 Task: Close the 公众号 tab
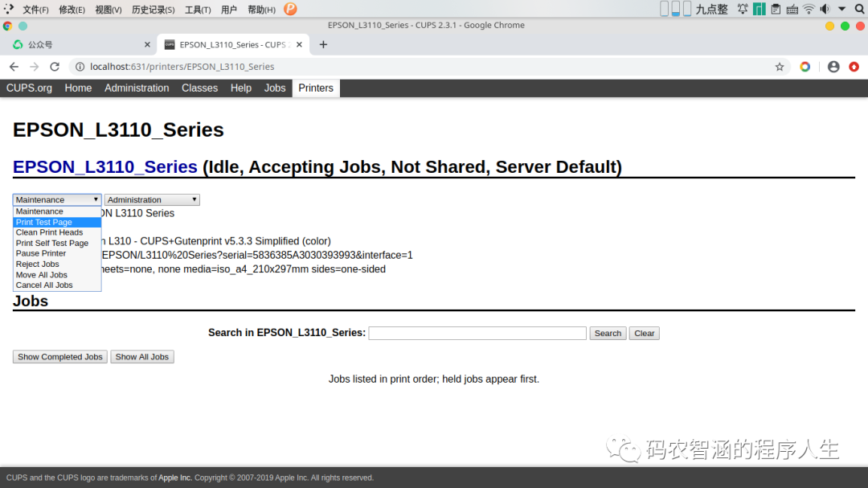coord(147,44)
